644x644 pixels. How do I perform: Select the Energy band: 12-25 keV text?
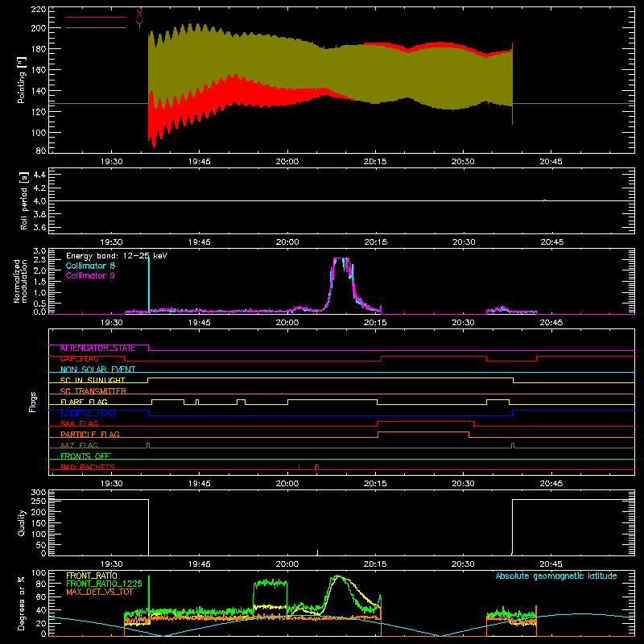[117, 256]
